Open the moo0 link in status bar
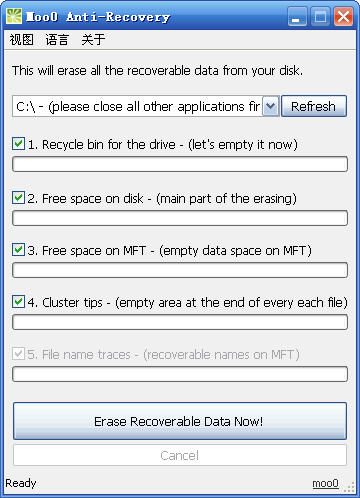Viewport: 360px width, 498px height. click(325, 483)
